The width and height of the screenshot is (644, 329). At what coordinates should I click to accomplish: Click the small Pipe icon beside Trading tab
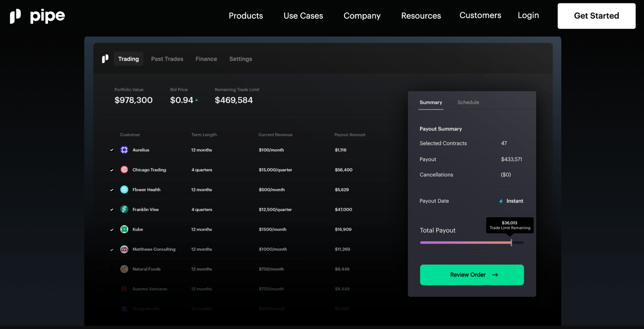(105, 59)
